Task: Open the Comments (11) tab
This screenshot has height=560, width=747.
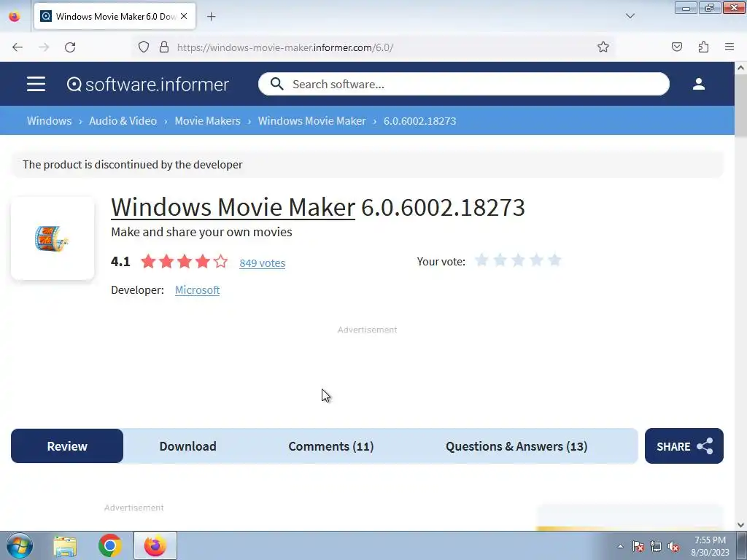Action: point(330,446)
